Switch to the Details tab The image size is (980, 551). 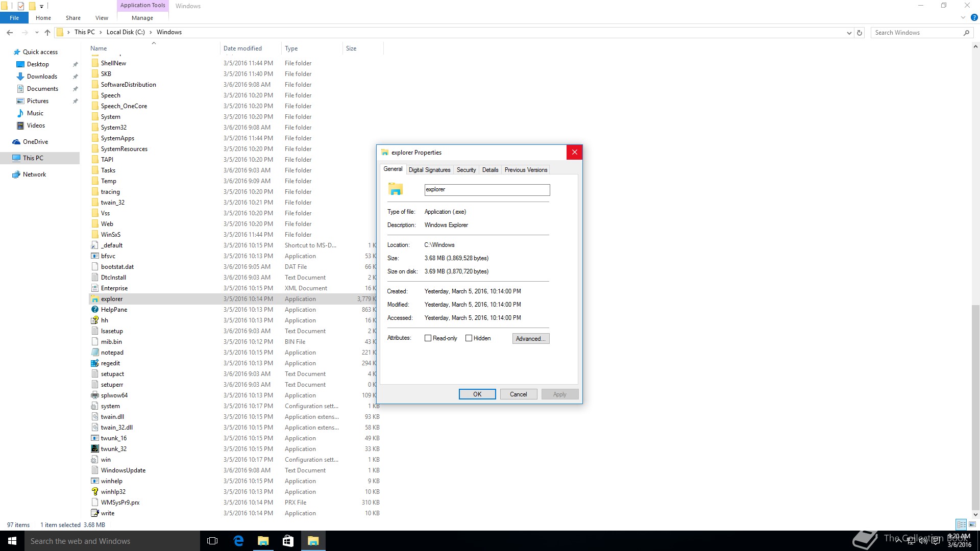tap(490, 170)
